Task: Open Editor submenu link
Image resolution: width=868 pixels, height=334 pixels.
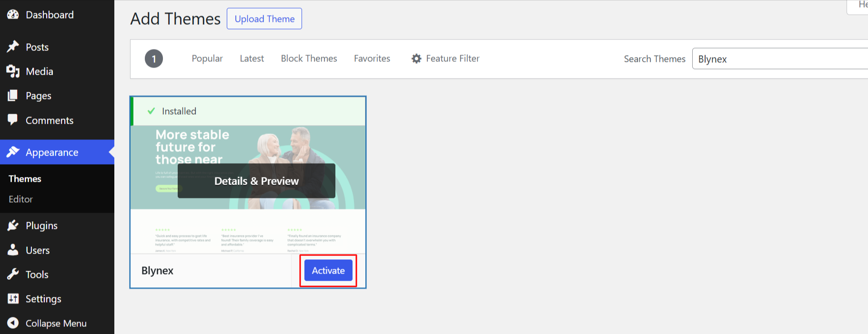Action: pyautogui.click(x=20, y=199)
